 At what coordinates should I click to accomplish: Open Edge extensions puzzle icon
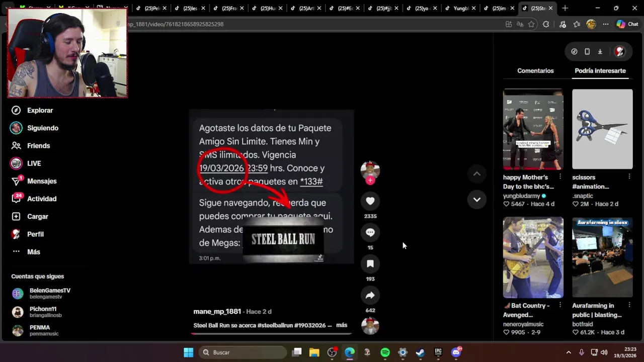click(x=546, y=24)
